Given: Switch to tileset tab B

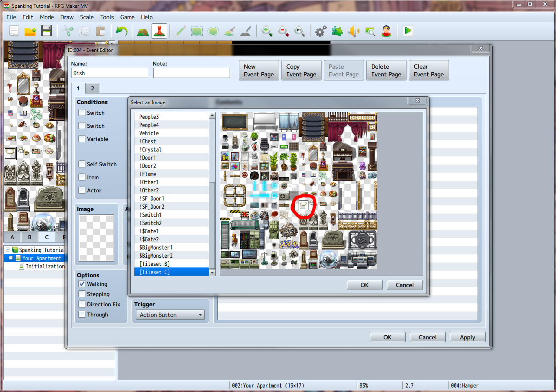Looking at the screenshot, I should (29, 237).
